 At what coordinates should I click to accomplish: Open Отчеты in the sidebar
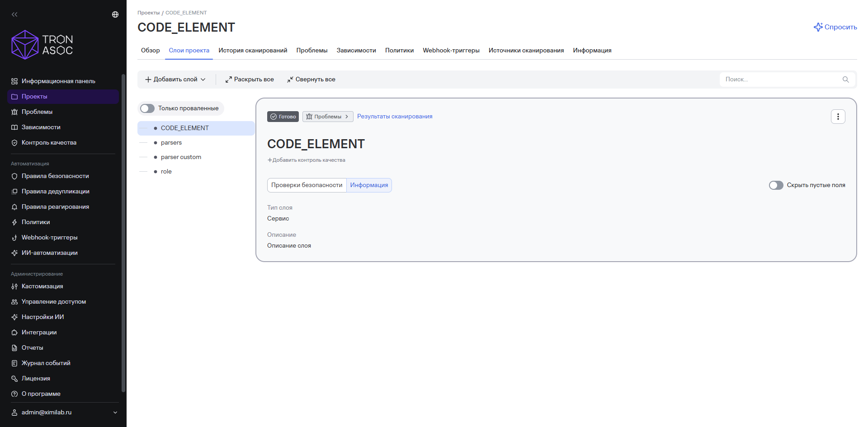point(63,348)
